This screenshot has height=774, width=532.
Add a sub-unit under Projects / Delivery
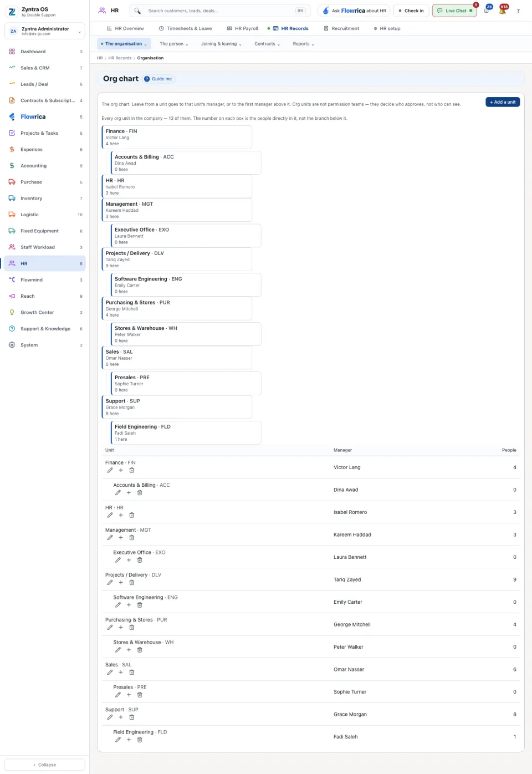coord(121,582)
